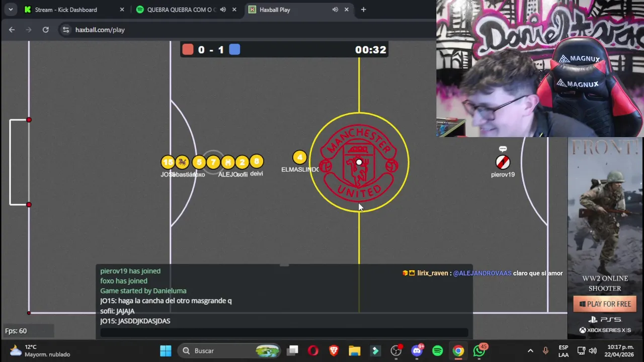Reload the Haxball page

(45, 30)
